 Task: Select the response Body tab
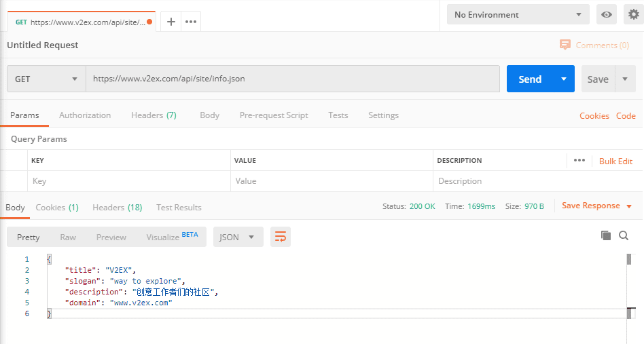15,208
